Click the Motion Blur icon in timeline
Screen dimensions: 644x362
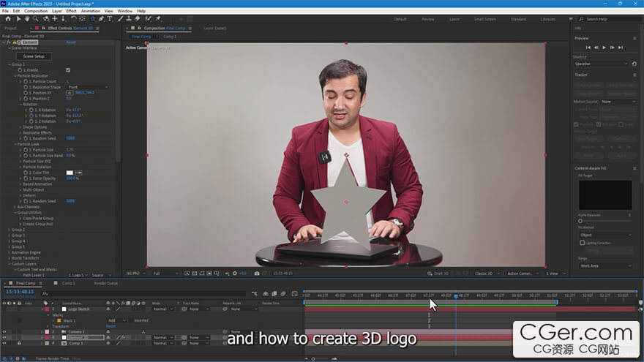click(x=283, y=294)
